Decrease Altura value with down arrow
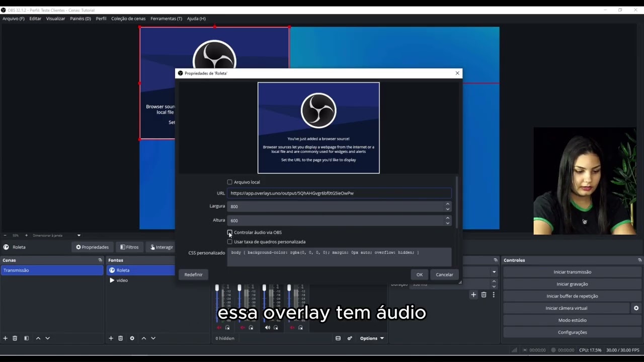The height and width of the screenshot is (362, 644). pos(447,223)
